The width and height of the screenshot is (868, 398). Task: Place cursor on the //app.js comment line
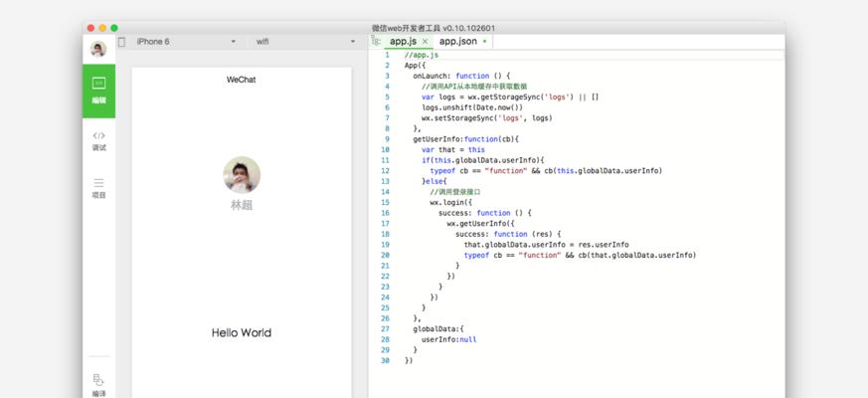(x=422, y=55)
